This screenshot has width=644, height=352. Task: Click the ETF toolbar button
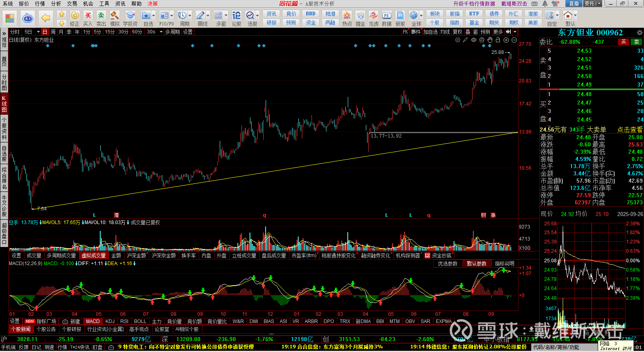[x=474, y=14]
